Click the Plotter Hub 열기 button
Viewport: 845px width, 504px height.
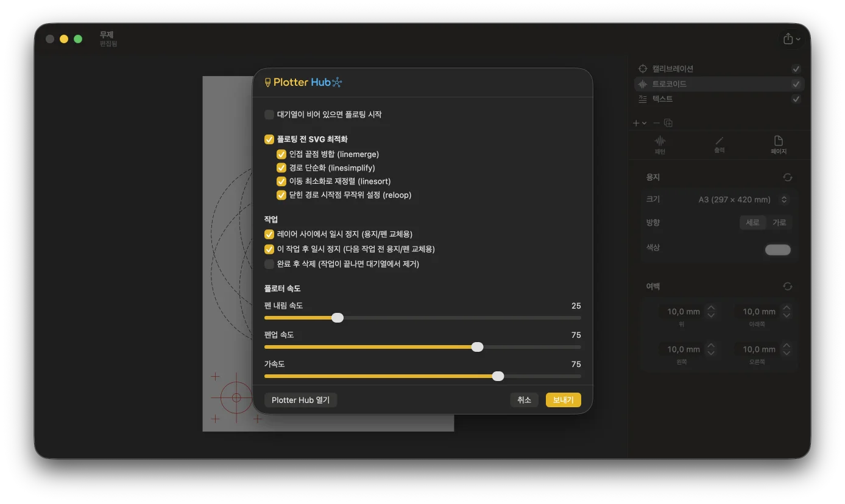tap(300, 400)
